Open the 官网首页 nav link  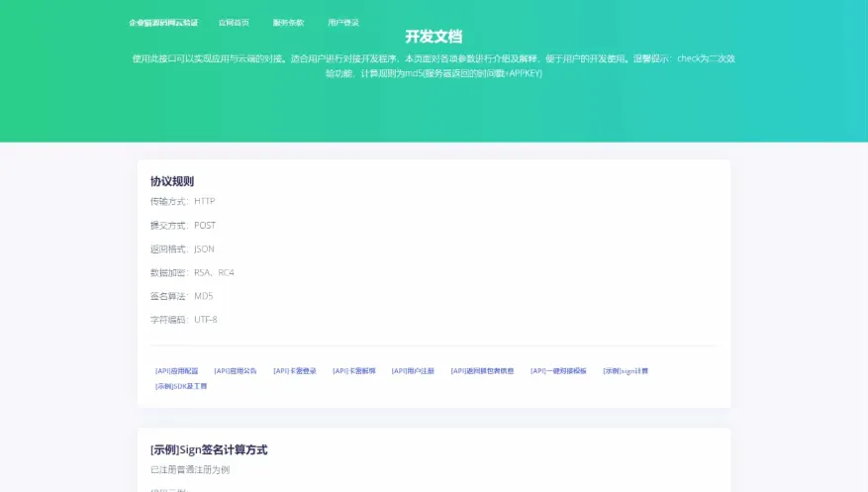[x=234, y=23]
